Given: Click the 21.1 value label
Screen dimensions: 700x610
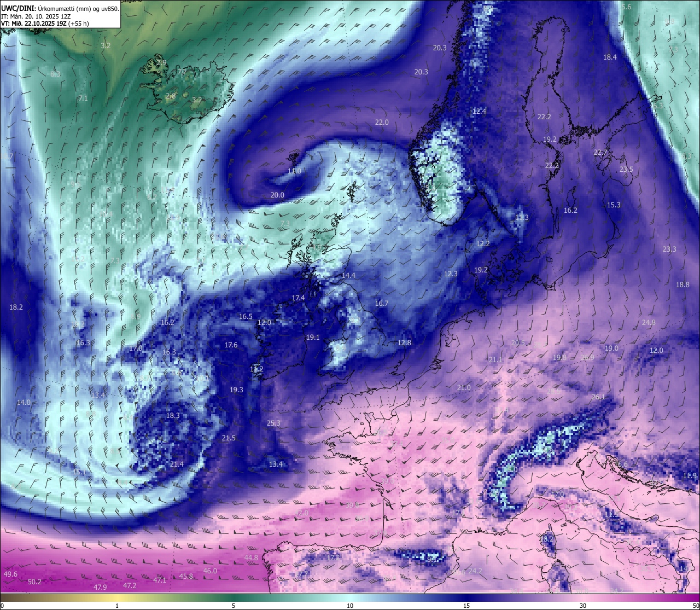Looking at the screenshot, I should click(x=495, y=360).
